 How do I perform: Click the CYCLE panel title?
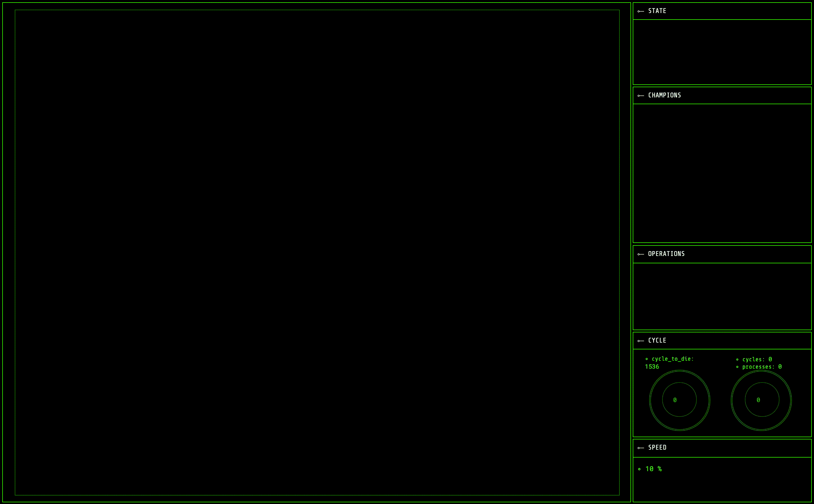(x=657, y=340)
